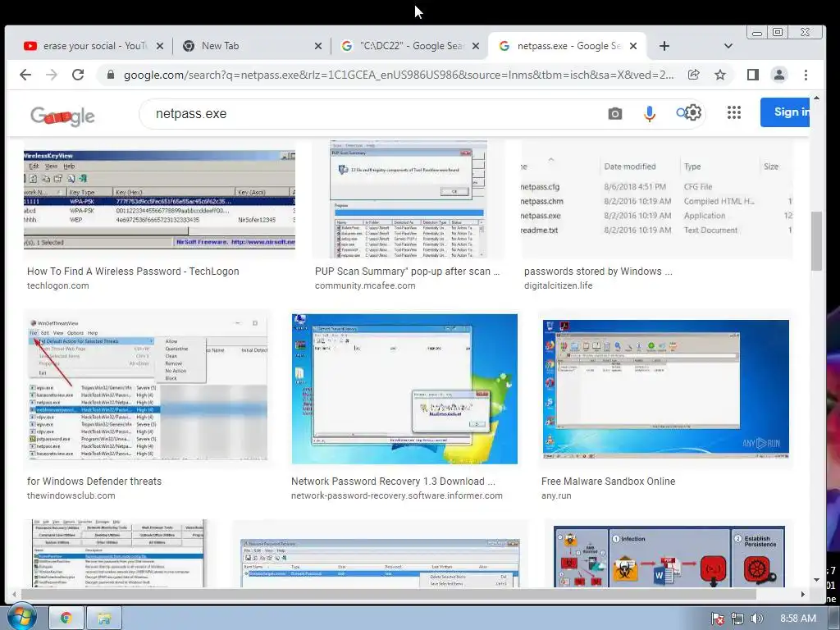
Task: Expand the tab search dropdown arrow
Action: pyautogui.click(x=728, y=46)
